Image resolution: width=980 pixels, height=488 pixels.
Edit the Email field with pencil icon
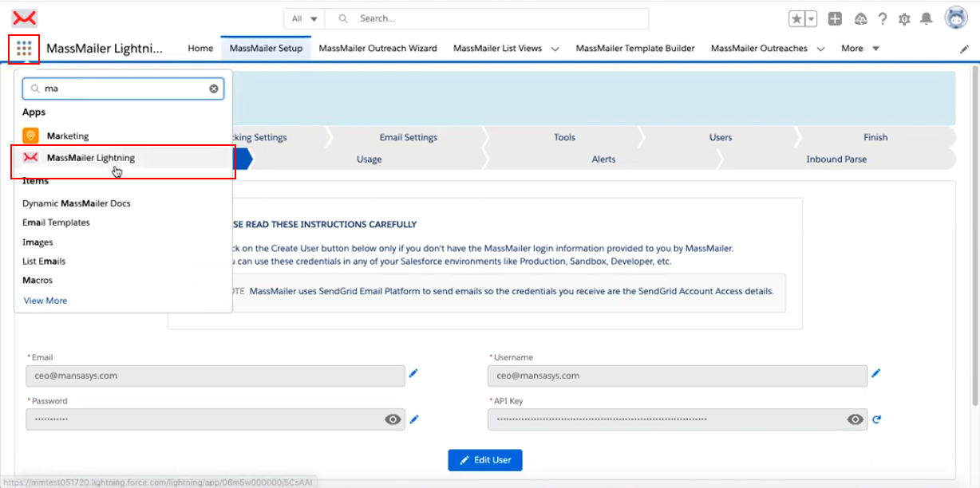(413, 373)
